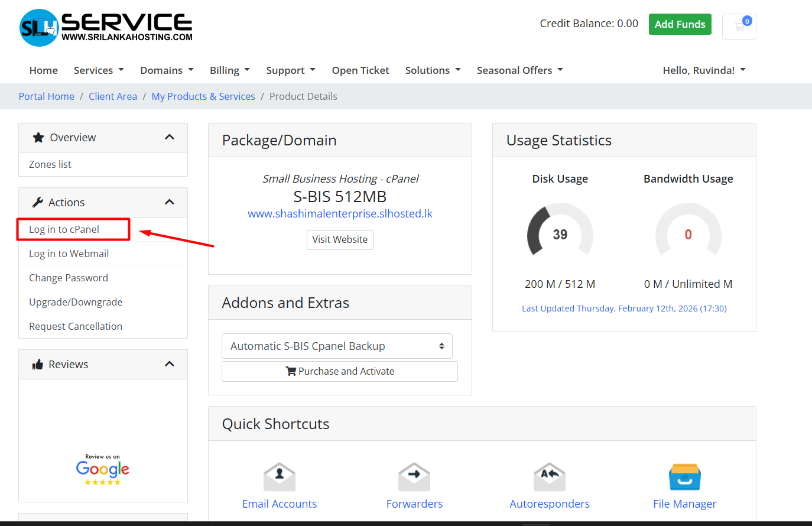This screenshot has height=526, width=812.
Task: Open the Services menu
Action: 99,70
